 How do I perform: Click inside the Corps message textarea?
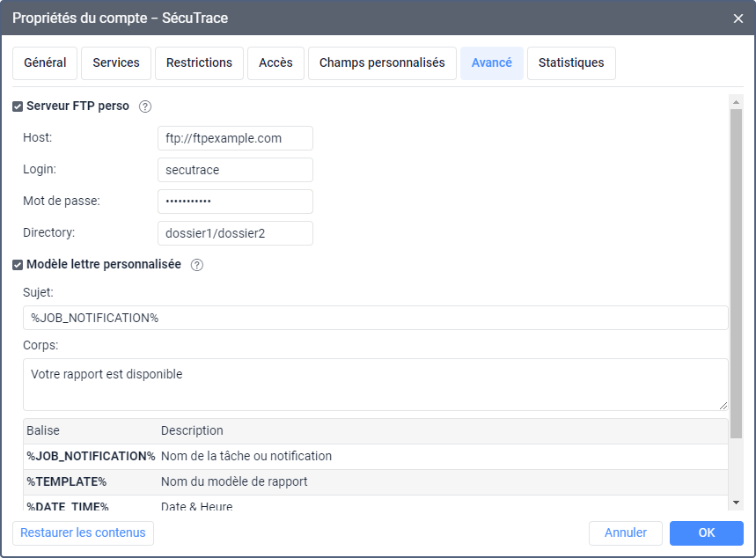click(x=375, y=385)
